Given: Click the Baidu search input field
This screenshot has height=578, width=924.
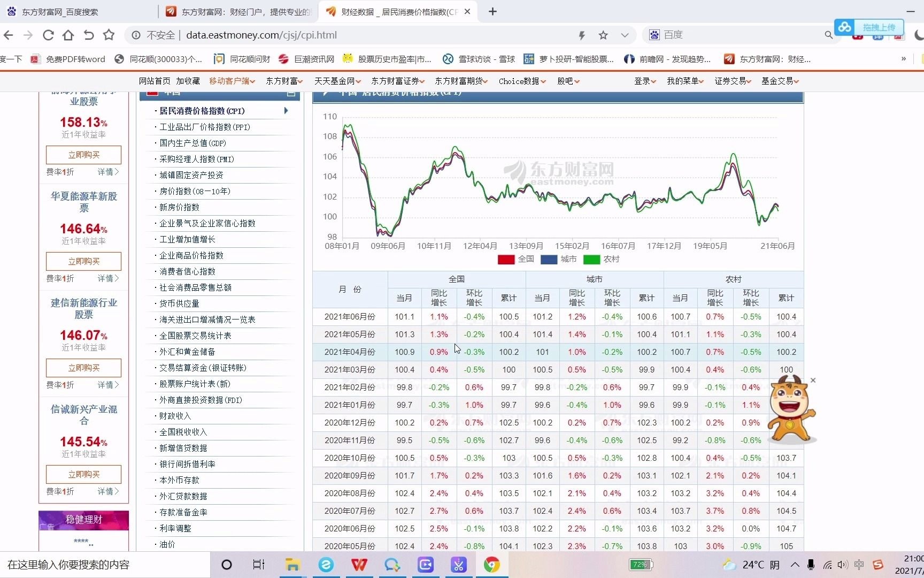Looking at the screenshot, I should point(741,35).
